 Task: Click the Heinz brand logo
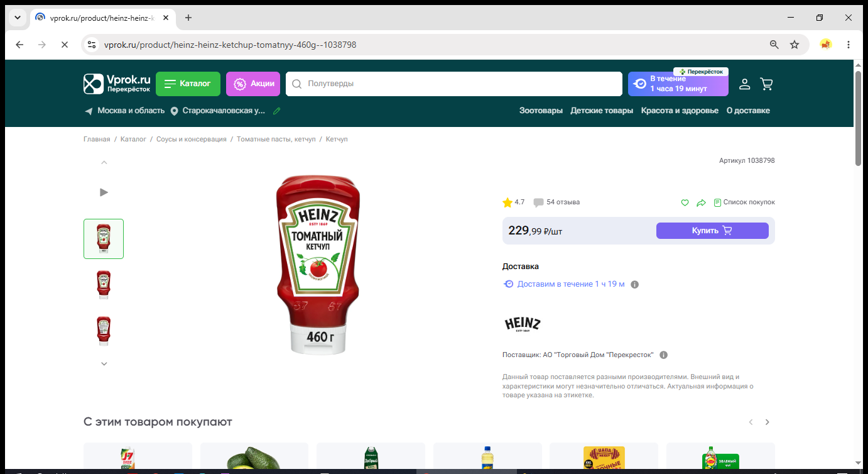tap(523, 324)
